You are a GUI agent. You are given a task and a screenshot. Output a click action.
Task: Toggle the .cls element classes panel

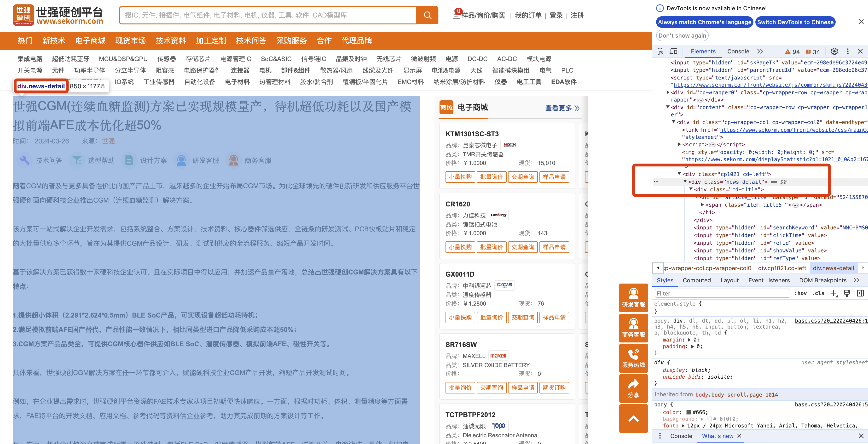[818, 294]
